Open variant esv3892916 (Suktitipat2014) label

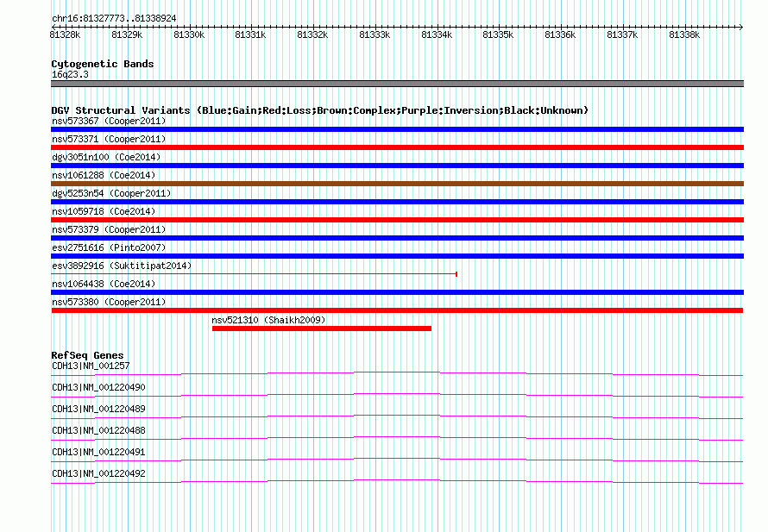coord(122,266)
